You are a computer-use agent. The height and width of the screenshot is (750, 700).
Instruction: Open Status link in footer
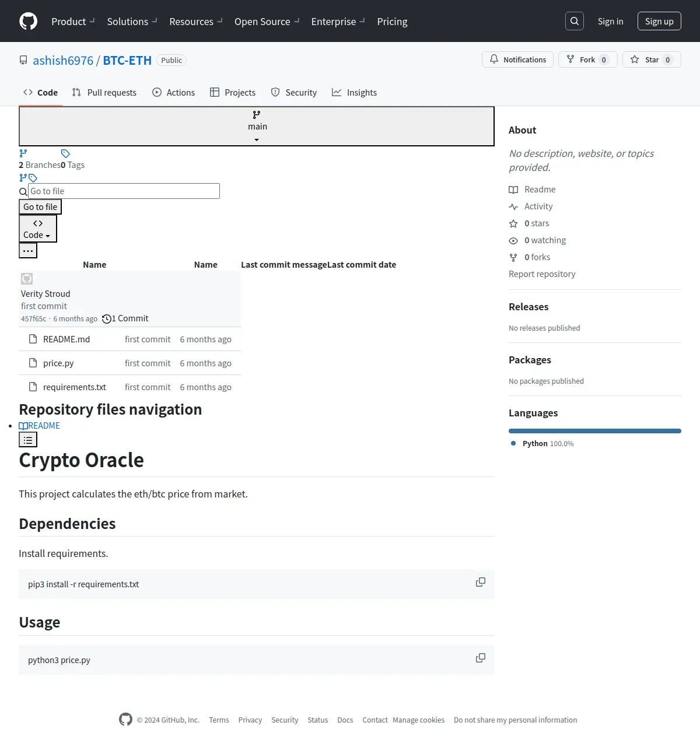317,720
